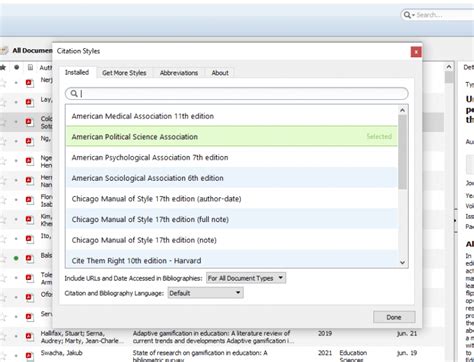Image resolution: width=474 pixels, height=362 pixels.
Task: Select Chicago Manual of Style 17th (full note)
Action: pos(232,219)
